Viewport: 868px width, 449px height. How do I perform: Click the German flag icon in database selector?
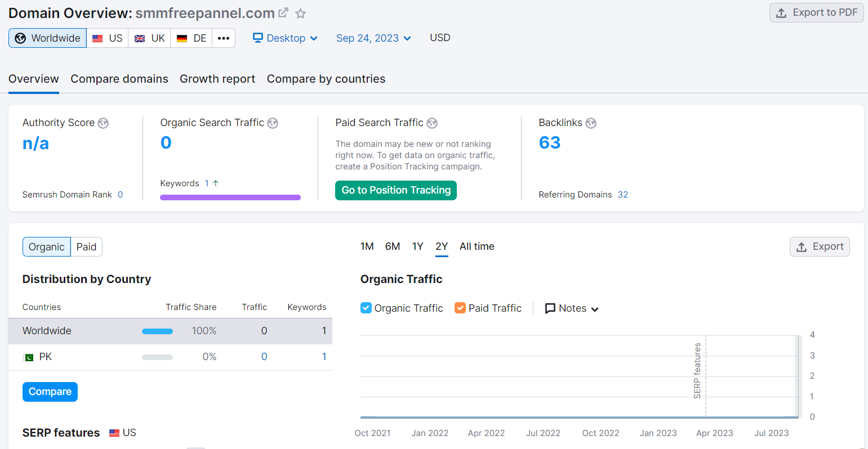point(182,38)
